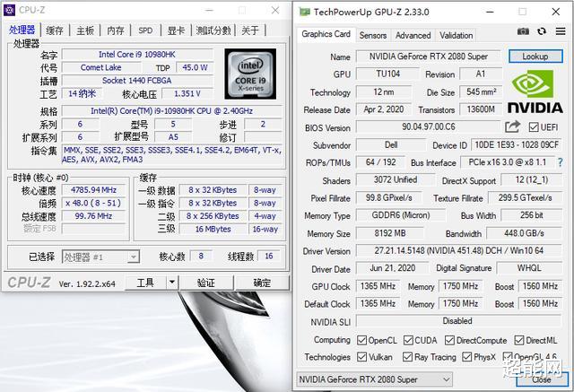Image resolution: width=574 pixels, height=392 pixels.
Task: Open the 主板 tab in CPU-Z
Action: pyautogui.click(x=85, y=30)
